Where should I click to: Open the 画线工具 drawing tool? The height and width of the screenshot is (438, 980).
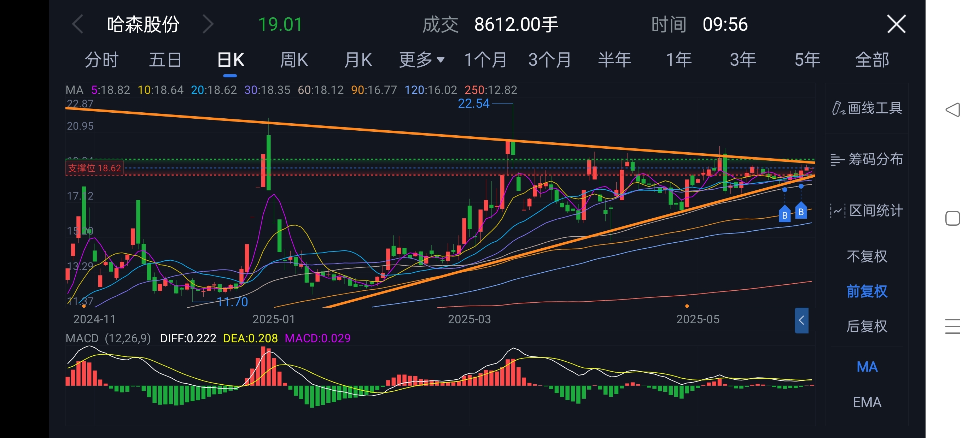867,108
